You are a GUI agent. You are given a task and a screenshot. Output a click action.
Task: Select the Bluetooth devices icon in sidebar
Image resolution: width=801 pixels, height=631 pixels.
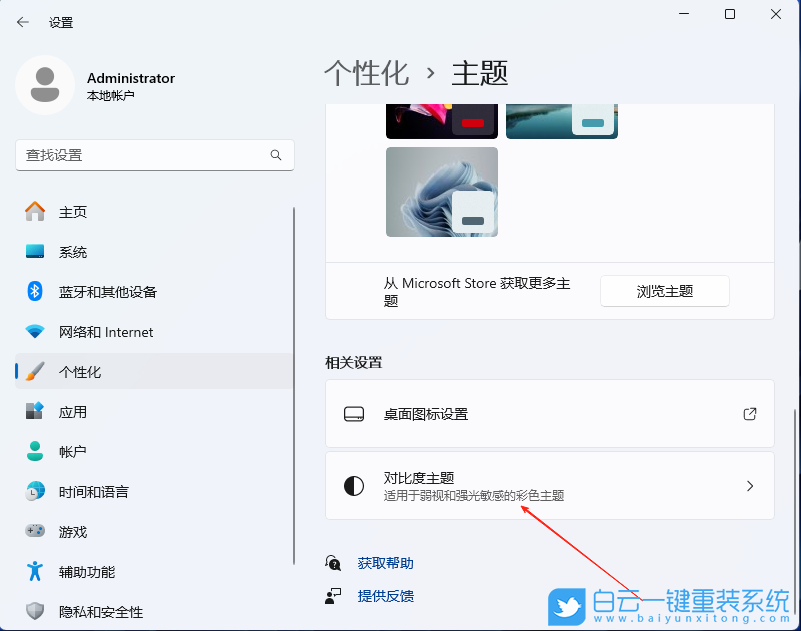[x=34, y=291]
